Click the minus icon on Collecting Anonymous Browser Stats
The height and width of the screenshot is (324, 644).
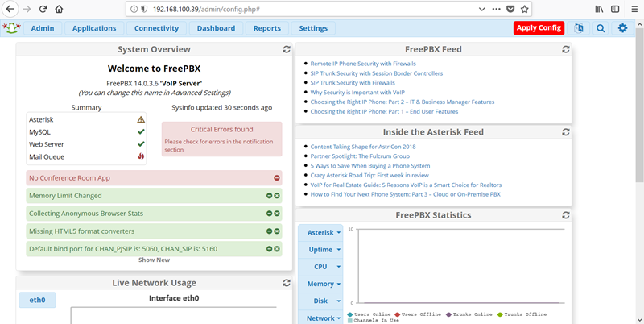(270, 214)
